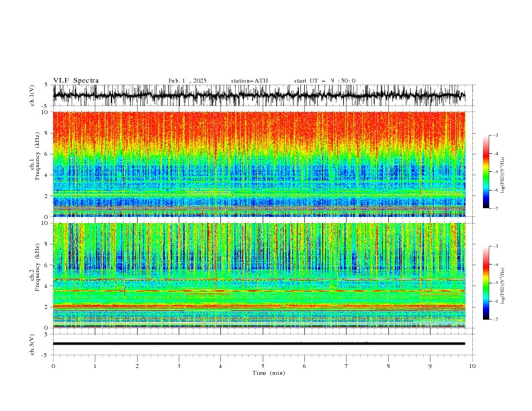
Task: Click the "VLF Spectra" title text
Action: tap(76, 81)
